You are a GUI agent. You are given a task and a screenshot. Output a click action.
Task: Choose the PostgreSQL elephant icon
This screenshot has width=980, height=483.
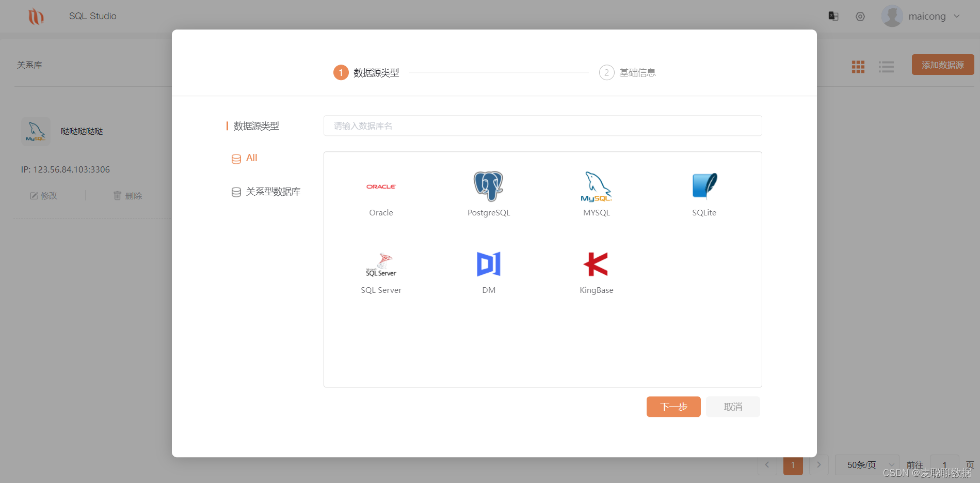(x=488, y=186)
